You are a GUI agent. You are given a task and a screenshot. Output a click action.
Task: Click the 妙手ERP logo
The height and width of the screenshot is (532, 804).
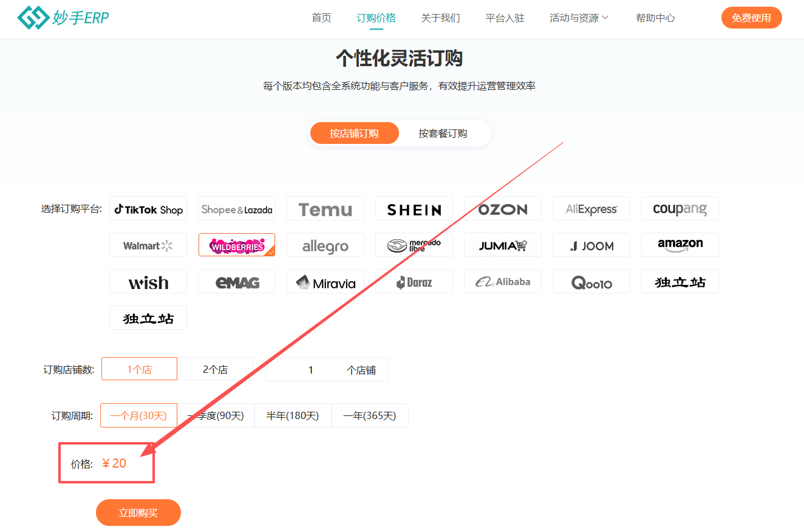tap(63, 18)
